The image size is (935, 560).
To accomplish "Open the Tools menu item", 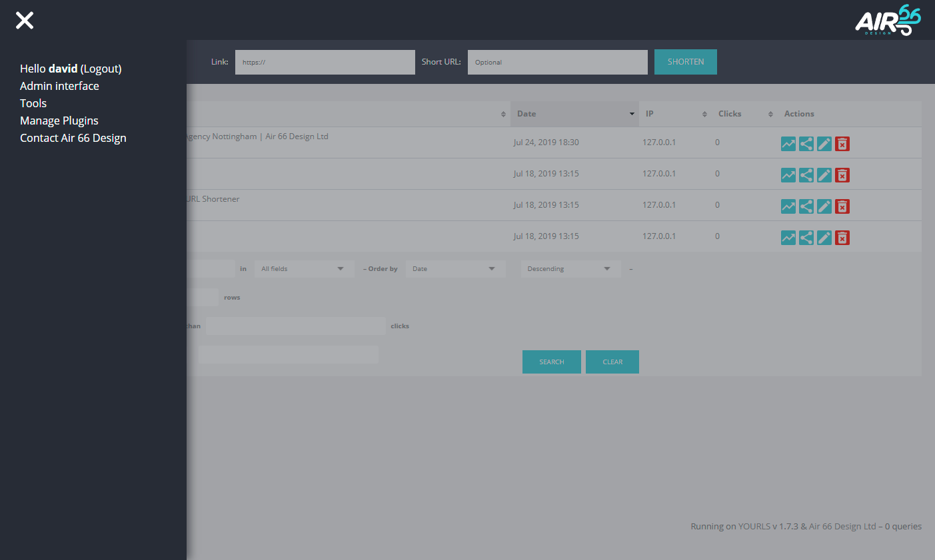I will 33,103.
